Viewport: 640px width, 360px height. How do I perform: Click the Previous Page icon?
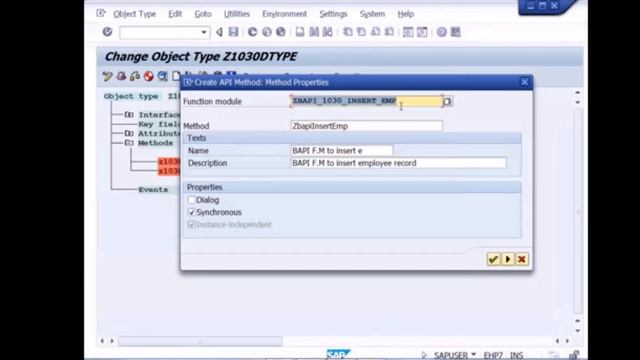(362, 32)
